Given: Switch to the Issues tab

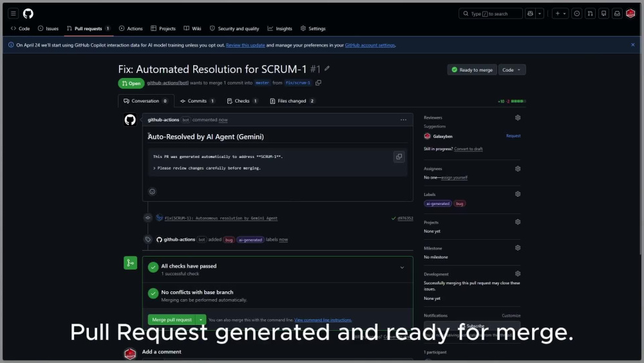Looking at the screenshot, I should pyautogui.click(x=48, y=28).
